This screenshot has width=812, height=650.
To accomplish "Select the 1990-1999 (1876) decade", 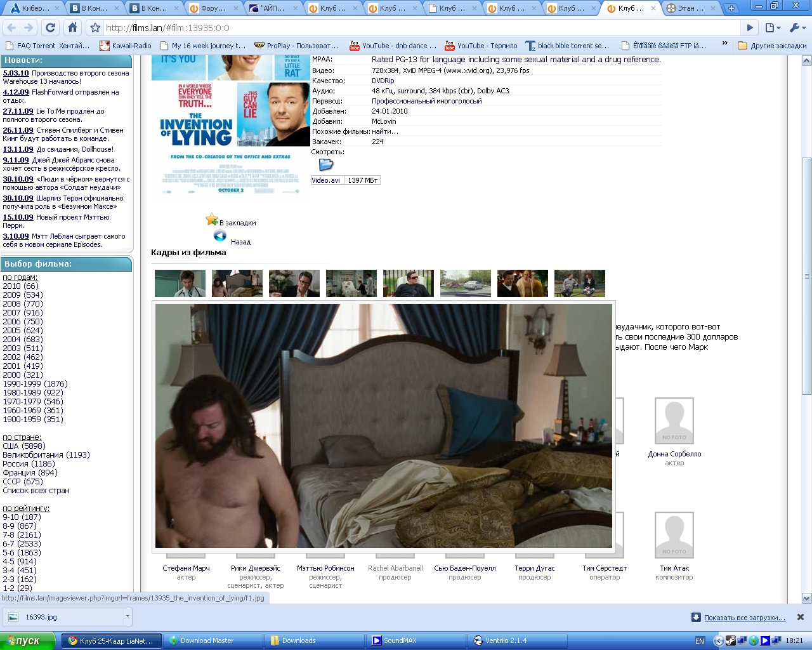I will 35,384.
